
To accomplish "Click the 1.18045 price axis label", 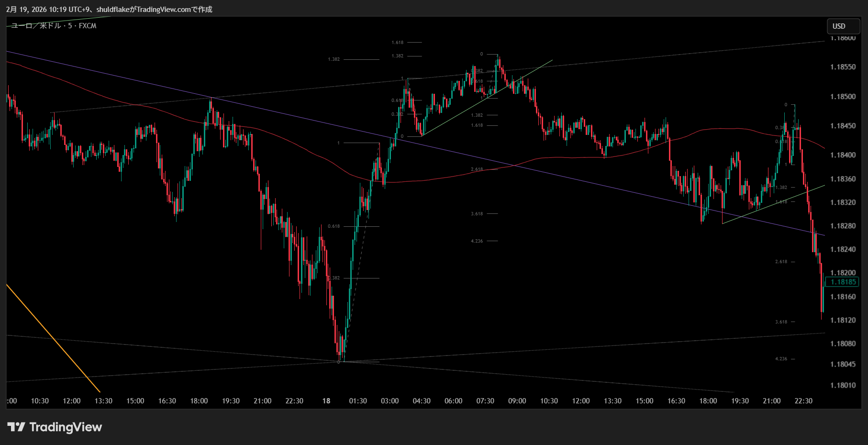I will pyautogui.click(x=843, y=364).
